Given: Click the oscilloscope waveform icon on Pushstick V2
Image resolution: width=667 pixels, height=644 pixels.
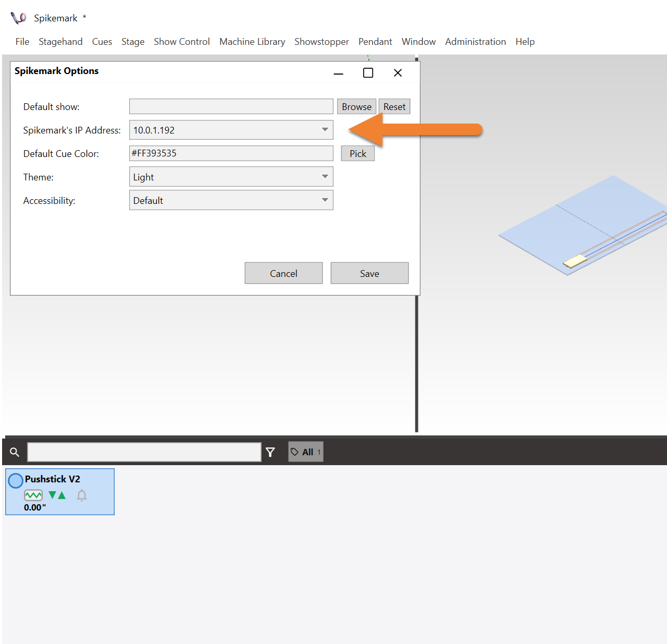Looking at the screenshot, I should pos(33,495).
